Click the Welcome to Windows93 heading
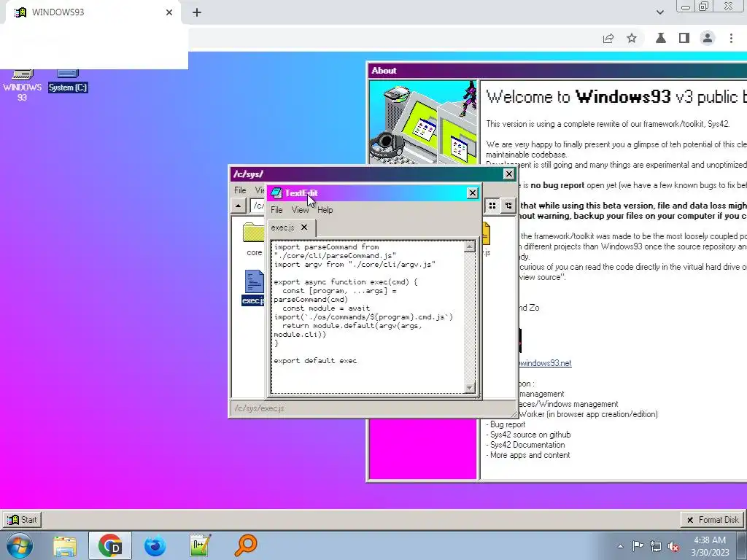The image size is (747, 560). [x=616, y=97]
